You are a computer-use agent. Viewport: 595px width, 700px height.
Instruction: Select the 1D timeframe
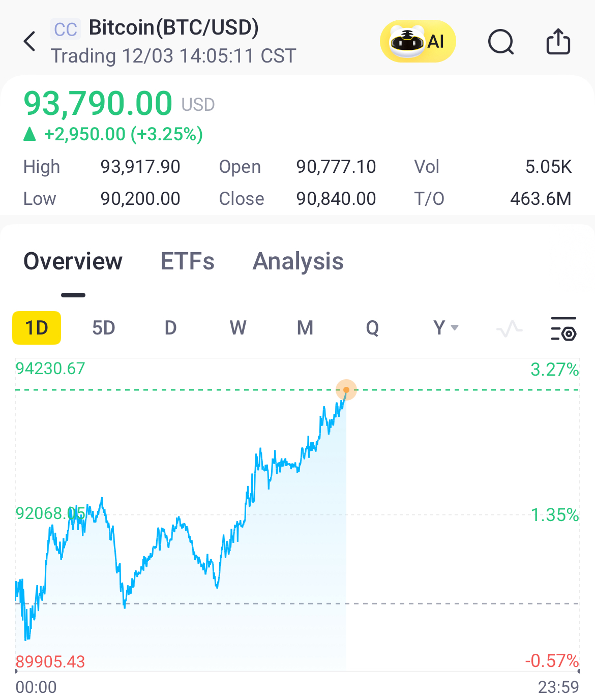pos(37,328)
